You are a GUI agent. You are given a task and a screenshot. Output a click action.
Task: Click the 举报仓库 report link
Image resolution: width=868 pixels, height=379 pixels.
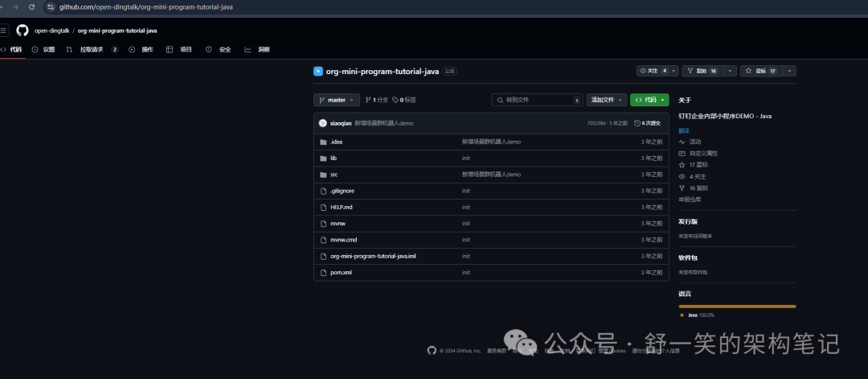(690, 200)
